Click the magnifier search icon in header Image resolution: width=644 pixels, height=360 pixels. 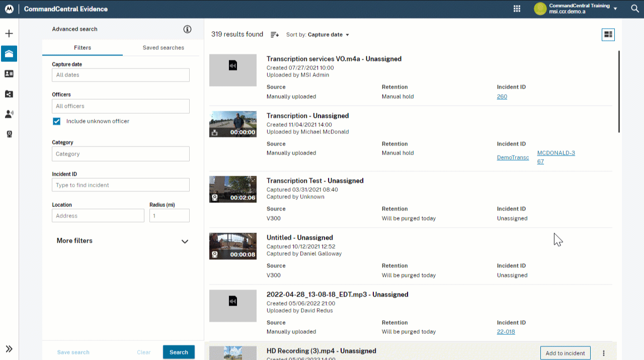click(635, 9)
